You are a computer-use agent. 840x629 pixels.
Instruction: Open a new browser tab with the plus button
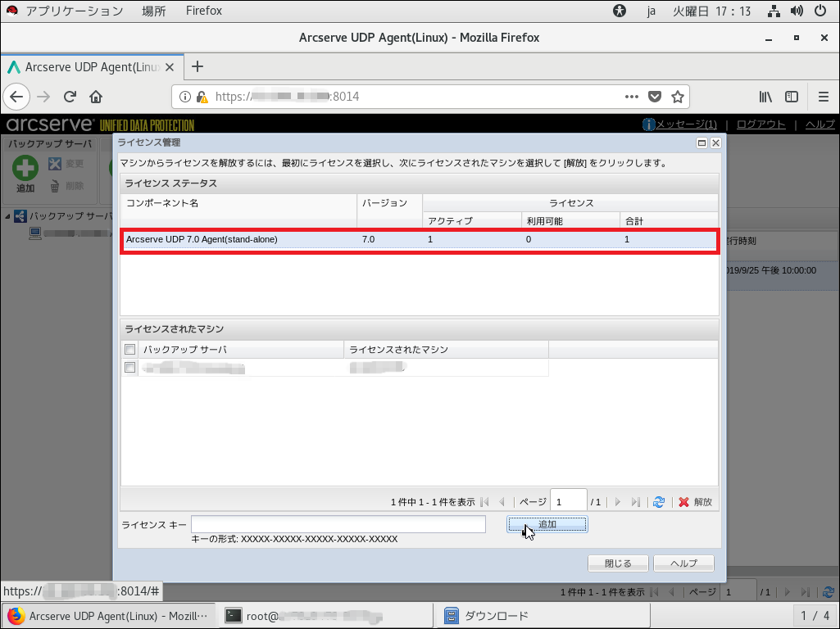point(198,66)
